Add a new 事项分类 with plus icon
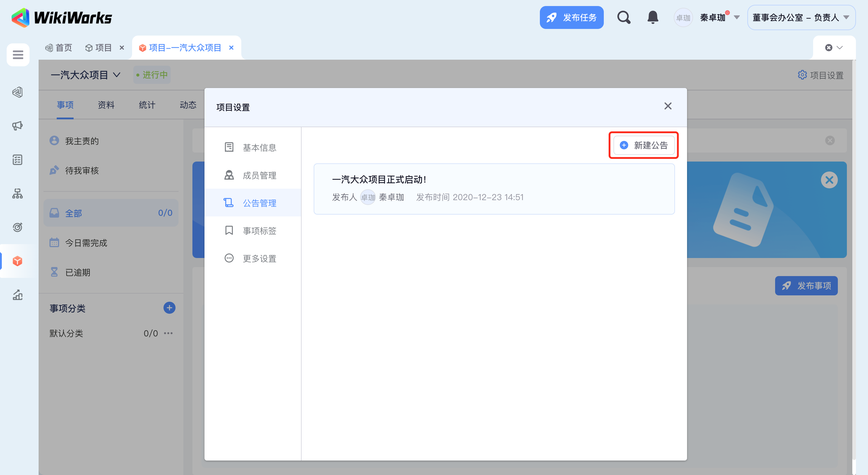This screenshot has height=475, width=868. pyautogui.click(x=169, y=308)
